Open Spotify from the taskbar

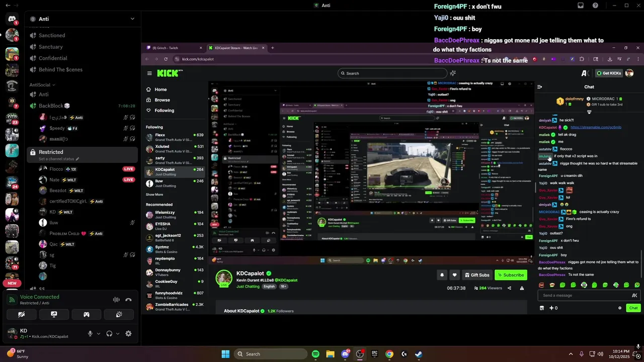(x=315, y=354)
